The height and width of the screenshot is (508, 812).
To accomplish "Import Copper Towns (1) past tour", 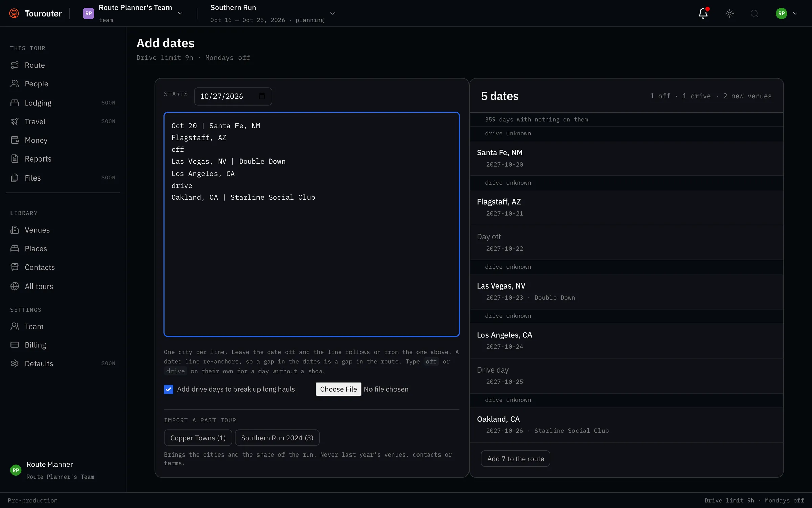I will click(x=198, y=438).
